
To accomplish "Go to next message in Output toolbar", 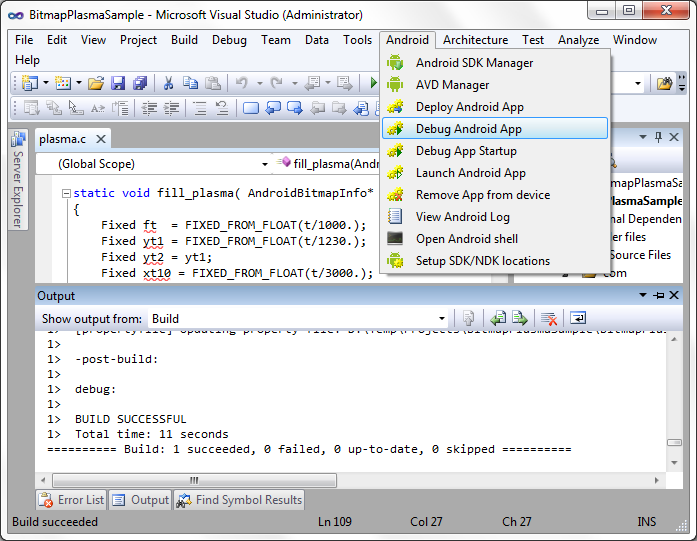I will coord(520,318).
